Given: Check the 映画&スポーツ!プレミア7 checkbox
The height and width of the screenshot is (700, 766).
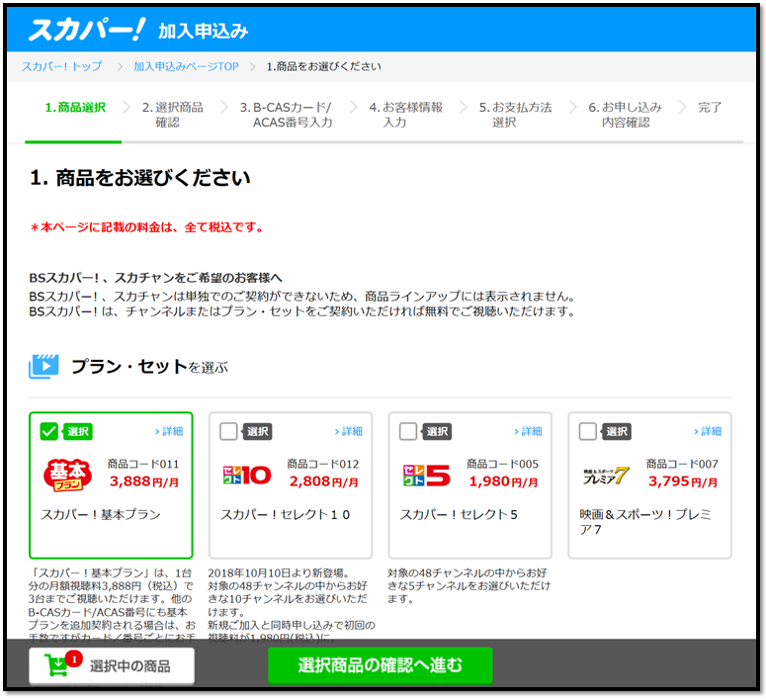Looking at the screenshot, I should [x=588, y=432].
